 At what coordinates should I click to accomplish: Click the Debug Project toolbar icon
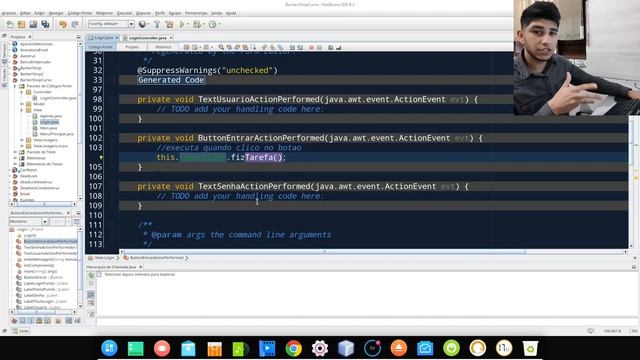click(x=197, y=24)
